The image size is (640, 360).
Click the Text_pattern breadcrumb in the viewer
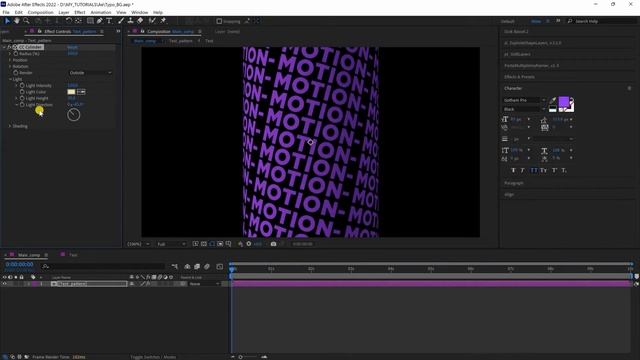pyautogui.click(x=180, y=41)
